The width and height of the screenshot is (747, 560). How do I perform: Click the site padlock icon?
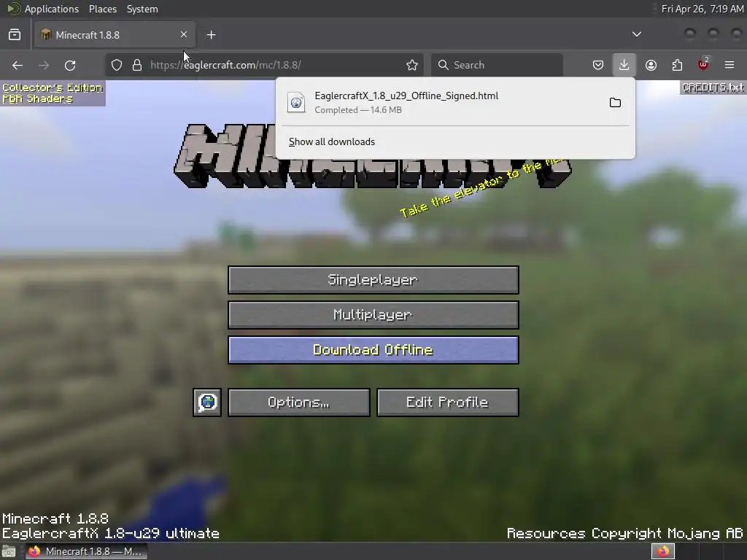pos(137,65)
